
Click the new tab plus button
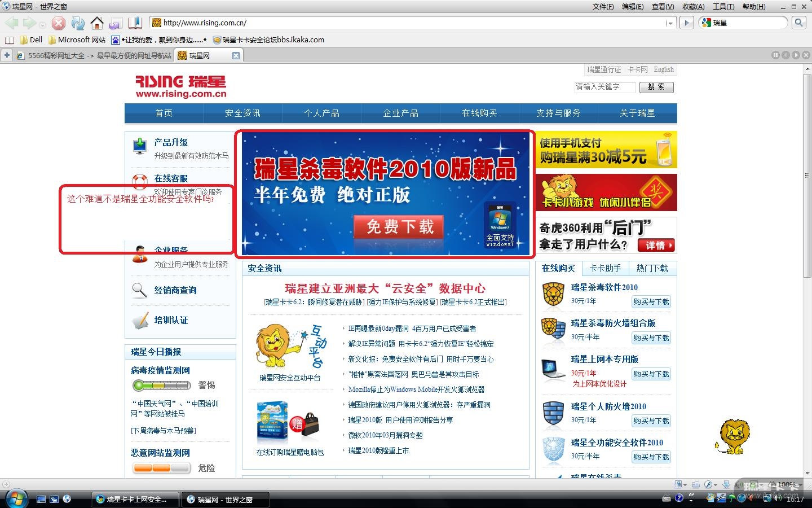(x=7, y=55)
